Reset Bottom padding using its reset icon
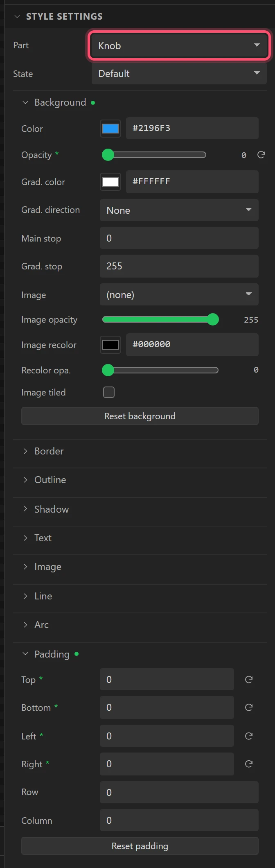Screen dimensions: 275x868 pyautogui.click(x=248, y=708)
